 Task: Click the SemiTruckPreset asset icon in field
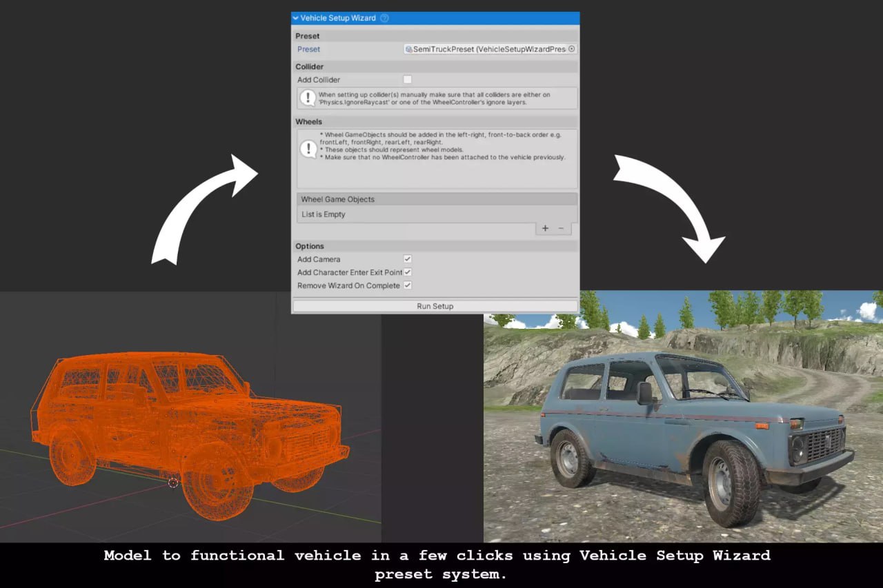point(410,49)
